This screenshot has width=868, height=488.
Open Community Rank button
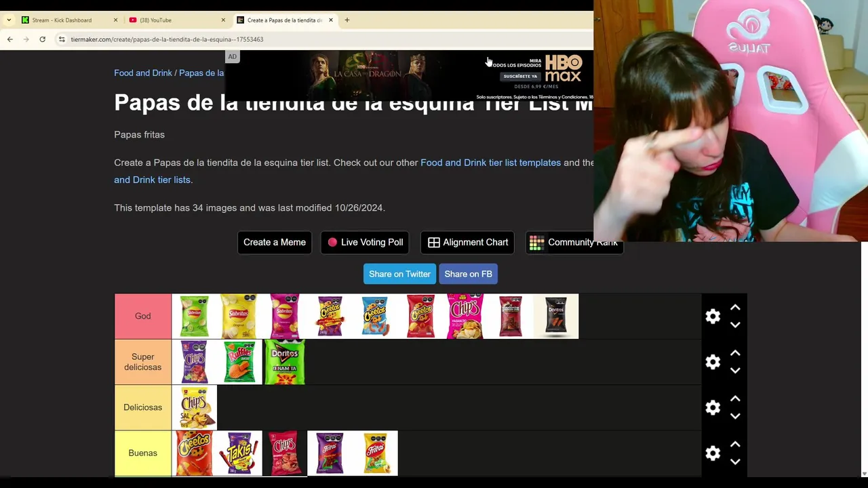[574, 242]
